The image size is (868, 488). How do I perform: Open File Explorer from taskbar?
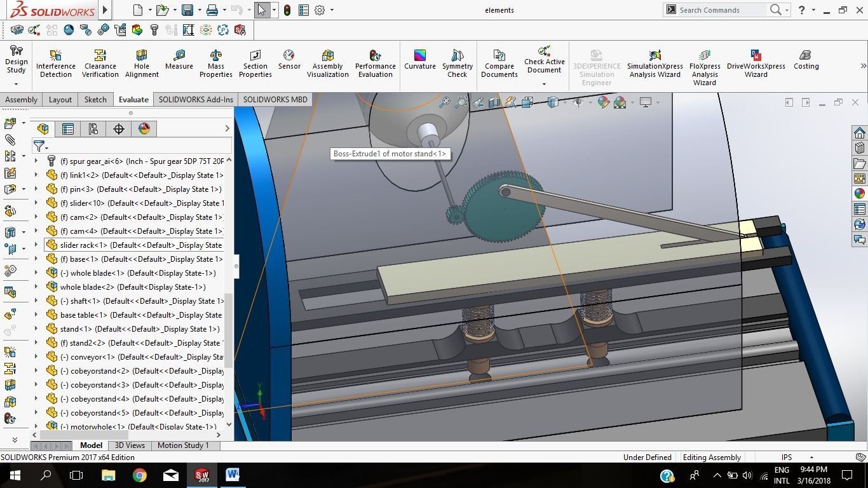(x=108, y=475)
